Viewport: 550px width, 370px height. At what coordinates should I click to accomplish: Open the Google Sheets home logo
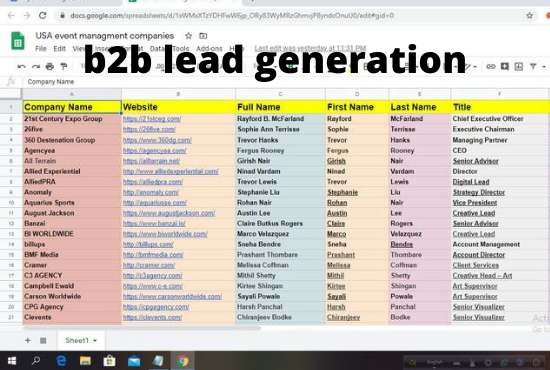tap(18, 41)
